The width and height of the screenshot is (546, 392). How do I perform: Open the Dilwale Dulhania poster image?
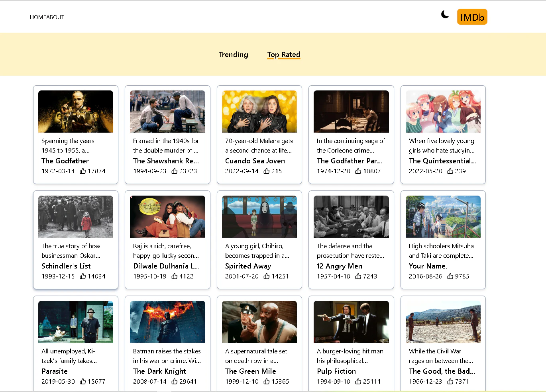167,217
